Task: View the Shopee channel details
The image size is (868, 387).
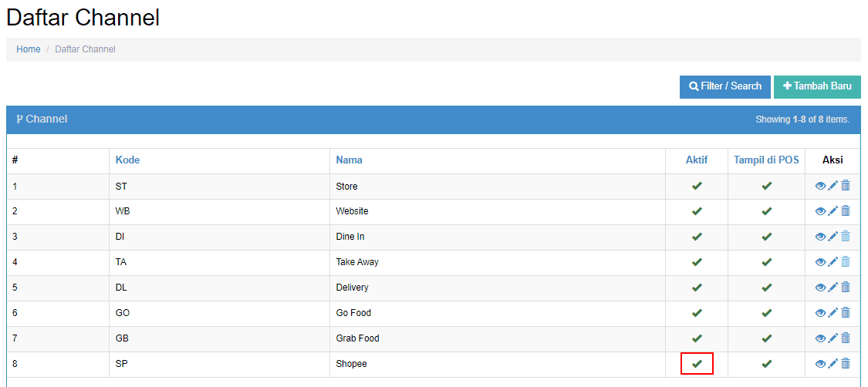Action: point(820,364)
